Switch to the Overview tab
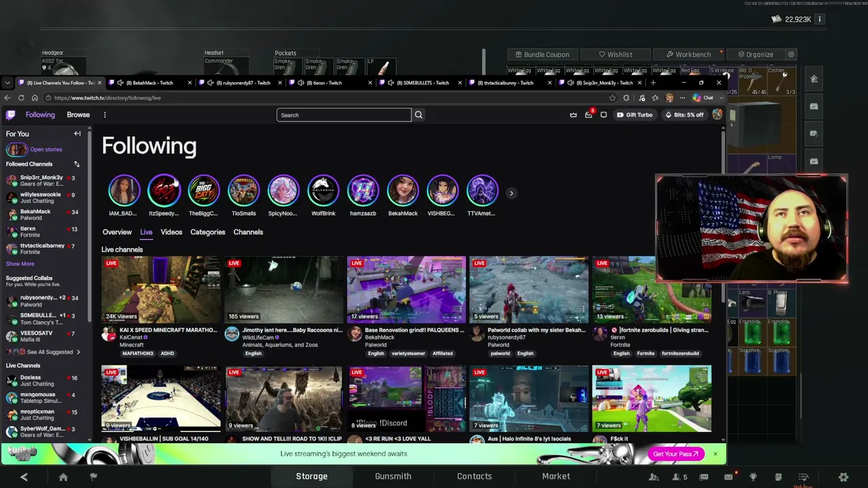Image resolution: width=868 pixels, height=488 pixels. pyautogui.click(x=117, y=232)
